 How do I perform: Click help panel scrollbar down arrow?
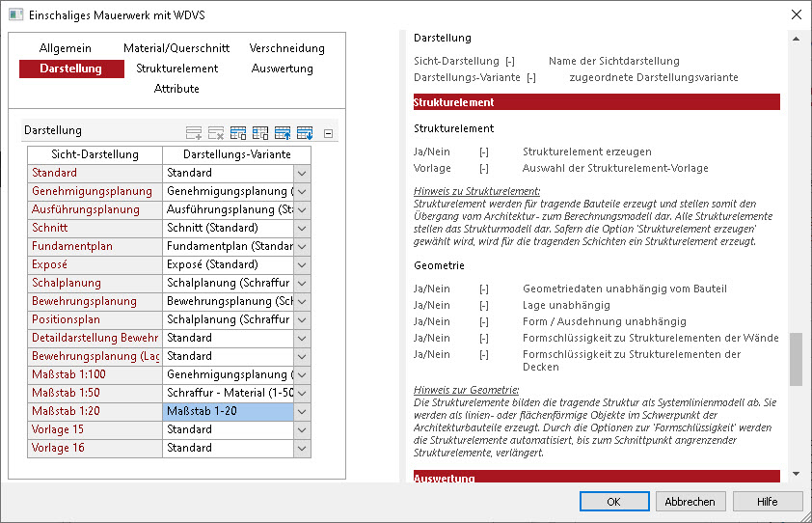coord(796,473)
